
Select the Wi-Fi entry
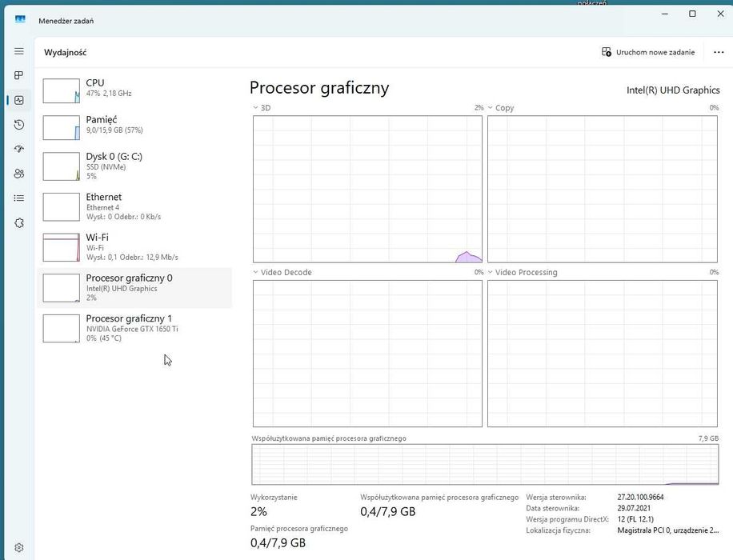pyautogui.click(x=134, y=247)
